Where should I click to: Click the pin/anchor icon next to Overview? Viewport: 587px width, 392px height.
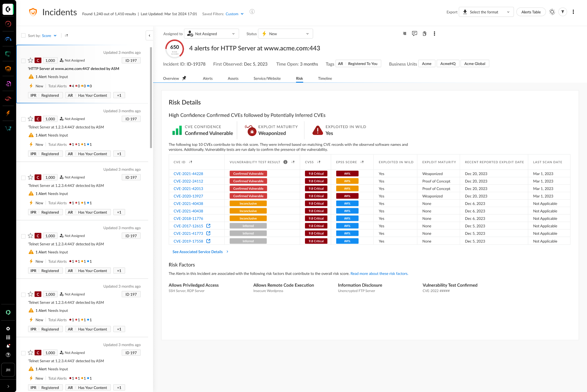pos(184,78)
